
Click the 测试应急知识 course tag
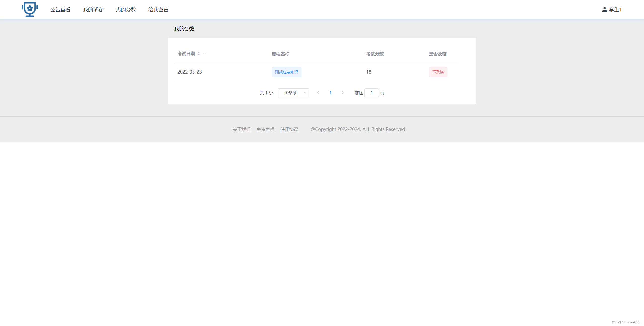point(286,72)
